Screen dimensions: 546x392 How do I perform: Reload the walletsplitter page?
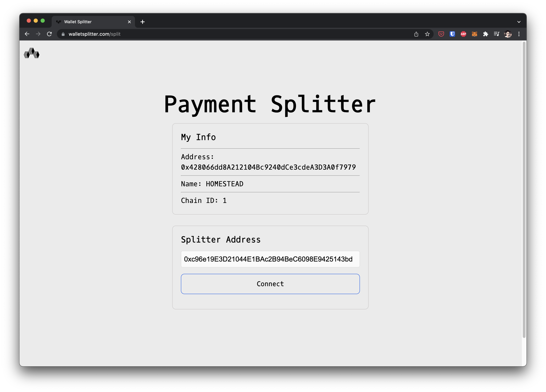click(49, 34)
